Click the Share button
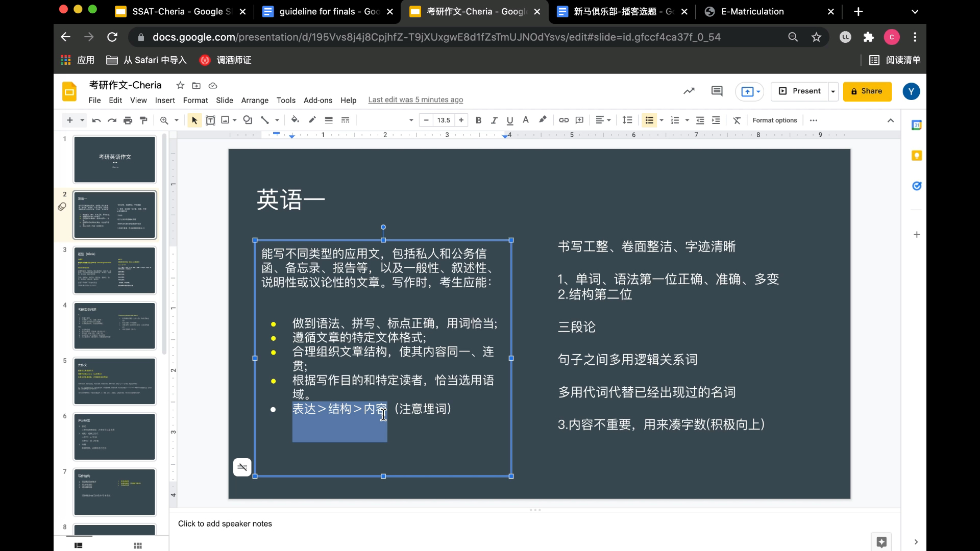 coord(868,91)
